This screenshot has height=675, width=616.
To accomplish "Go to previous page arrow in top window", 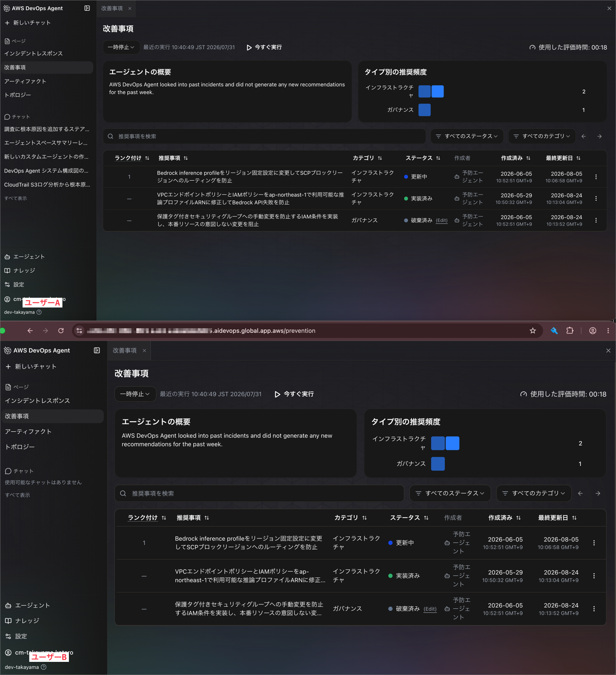I will 584,136.
